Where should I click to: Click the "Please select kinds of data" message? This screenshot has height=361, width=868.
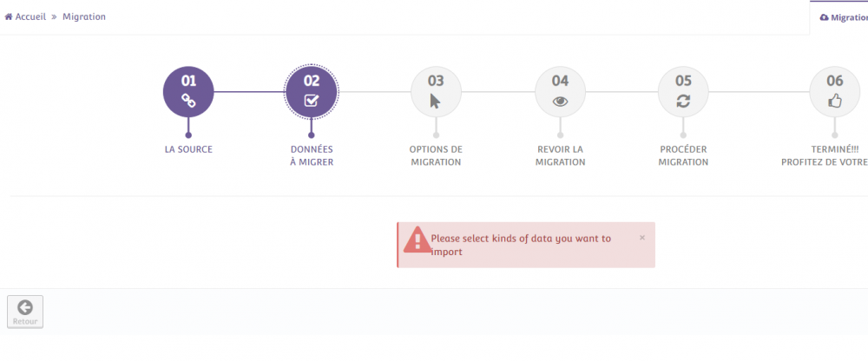click(521, 245)
